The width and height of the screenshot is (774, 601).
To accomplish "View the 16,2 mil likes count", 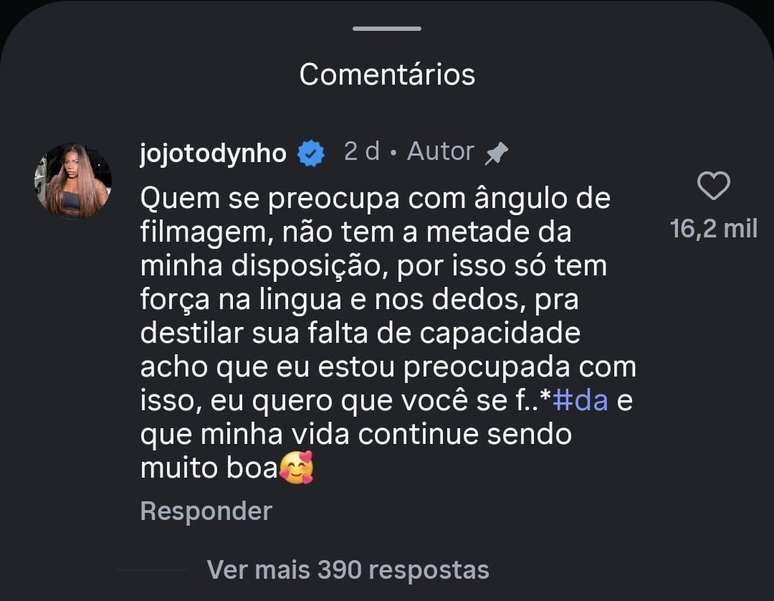I will click(x=713, y=230).
